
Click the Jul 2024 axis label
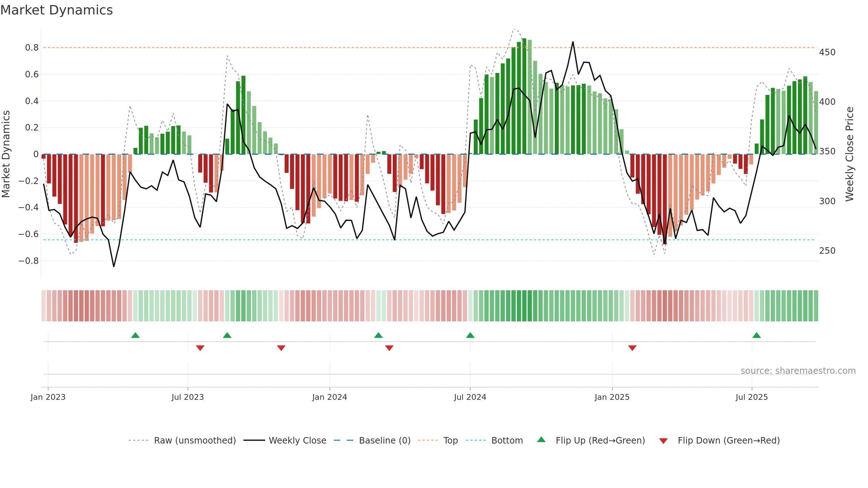click(470, 397)
